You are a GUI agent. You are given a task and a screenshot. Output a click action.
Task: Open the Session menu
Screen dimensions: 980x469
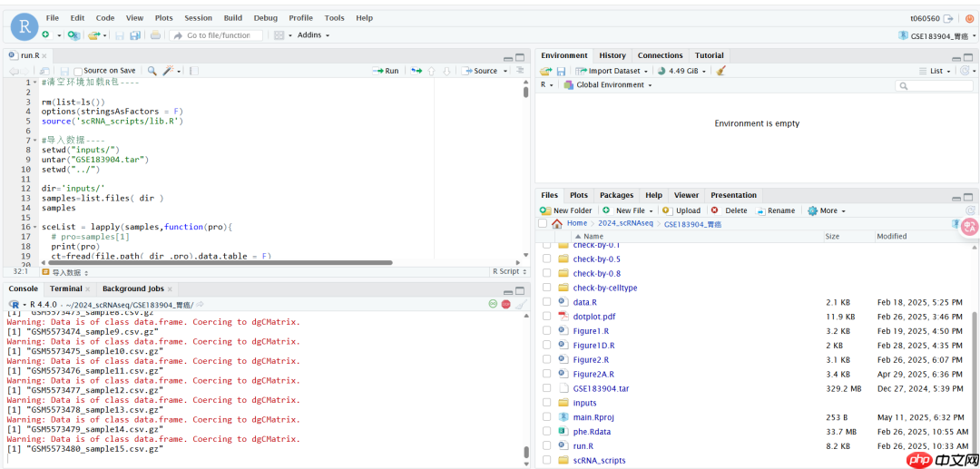click(199, 18)
